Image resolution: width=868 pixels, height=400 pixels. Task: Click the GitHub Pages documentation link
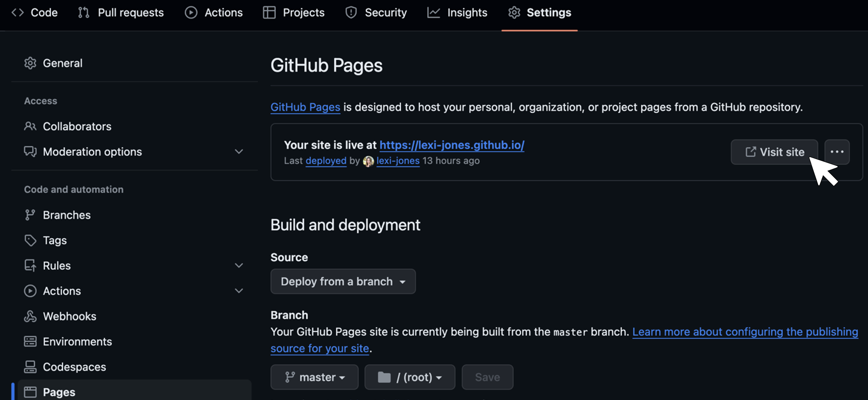(x=305, y=107)
